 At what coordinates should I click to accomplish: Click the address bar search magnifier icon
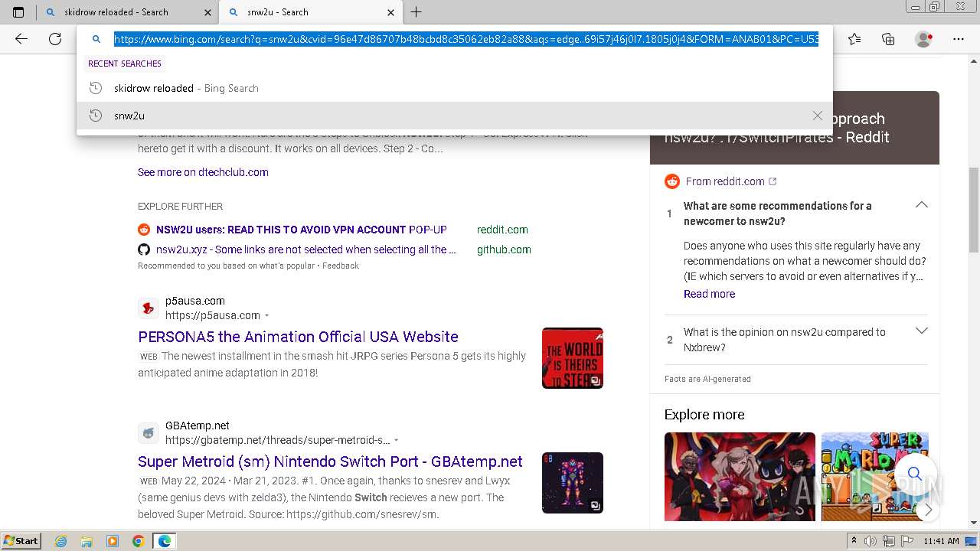tap(96, 39)
